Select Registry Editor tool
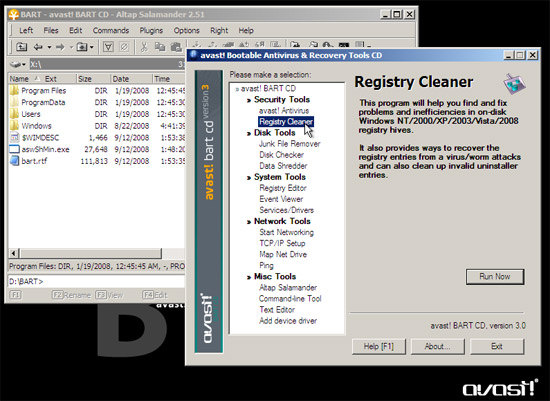550x401 pixels. 283,188
